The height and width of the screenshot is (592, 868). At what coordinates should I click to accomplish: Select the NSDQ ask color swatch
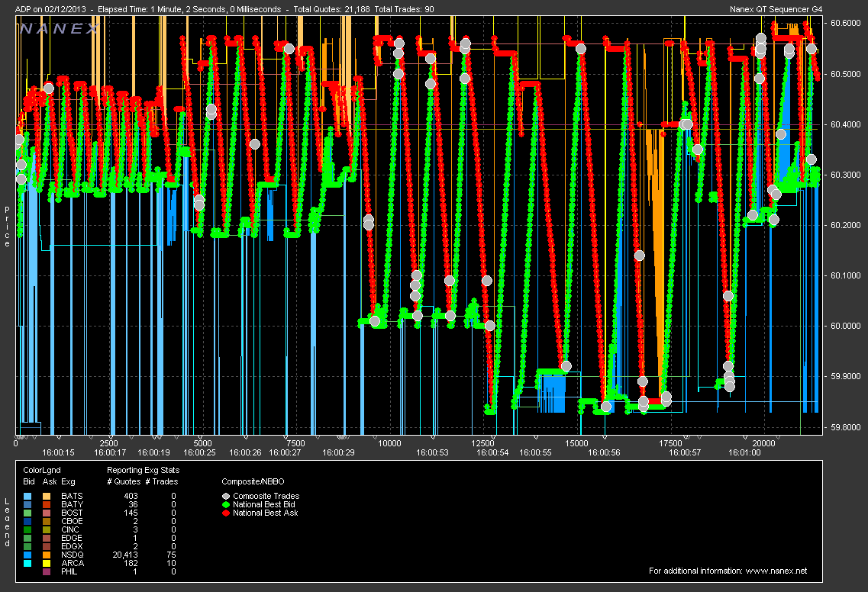47,555
